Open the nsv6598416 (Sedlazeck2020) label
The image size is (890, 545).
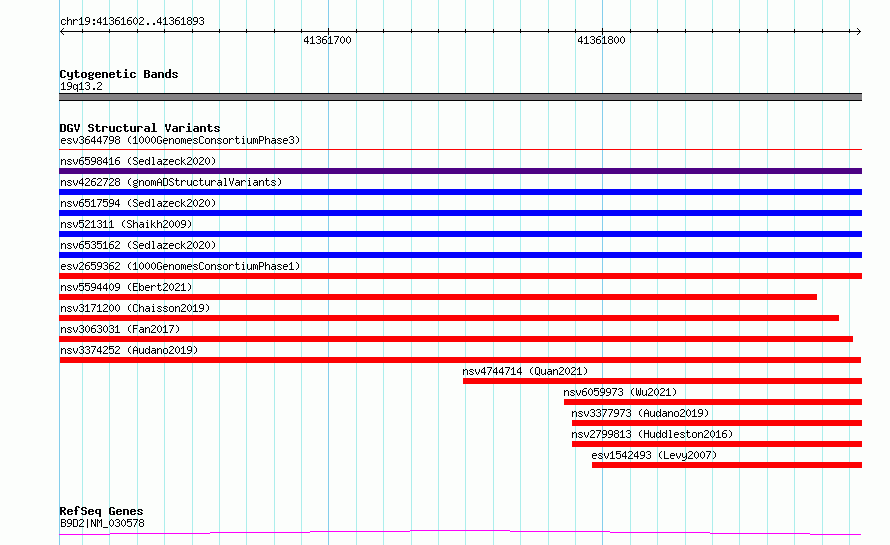138,161
